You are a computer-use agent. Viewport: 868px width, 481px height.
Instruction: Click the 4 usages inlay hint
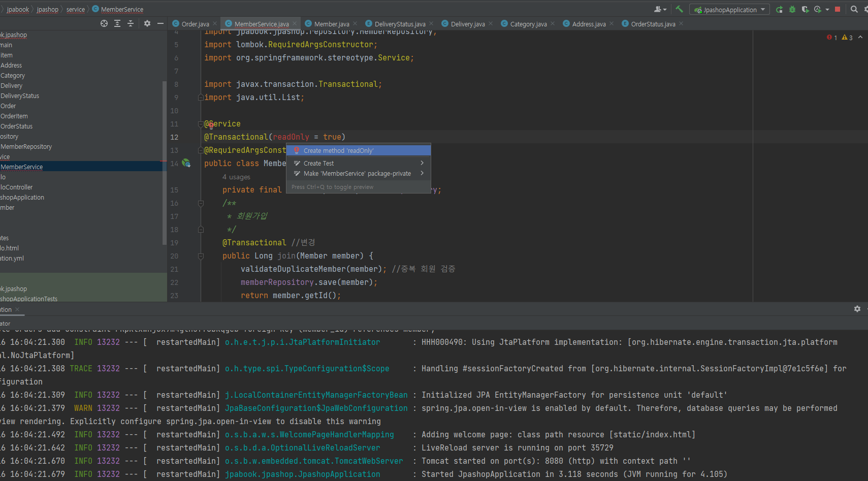(x=236, y=177)
